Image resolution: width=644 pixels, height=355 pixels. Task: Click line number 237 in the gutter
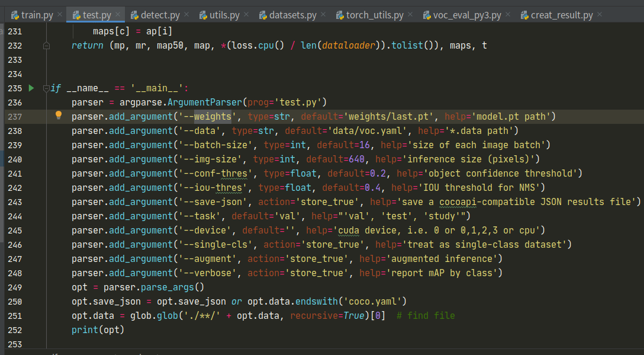click(15, 117)
